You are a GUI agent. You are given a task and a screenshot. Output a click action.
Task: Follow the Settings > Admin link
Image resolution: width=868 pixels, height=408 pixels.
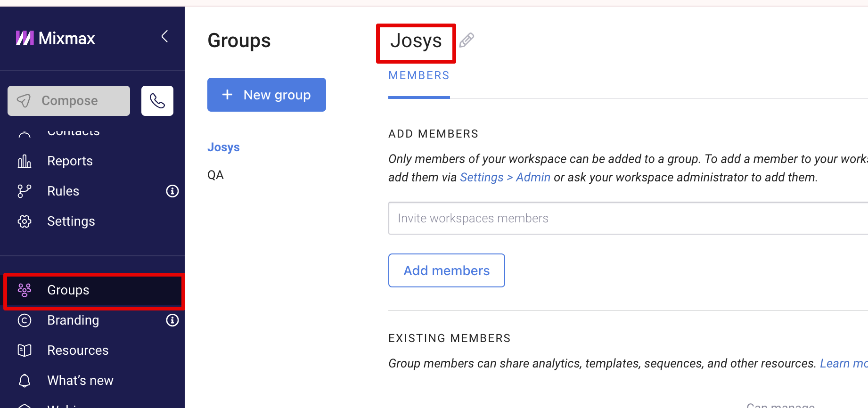(x=505, y=178)
